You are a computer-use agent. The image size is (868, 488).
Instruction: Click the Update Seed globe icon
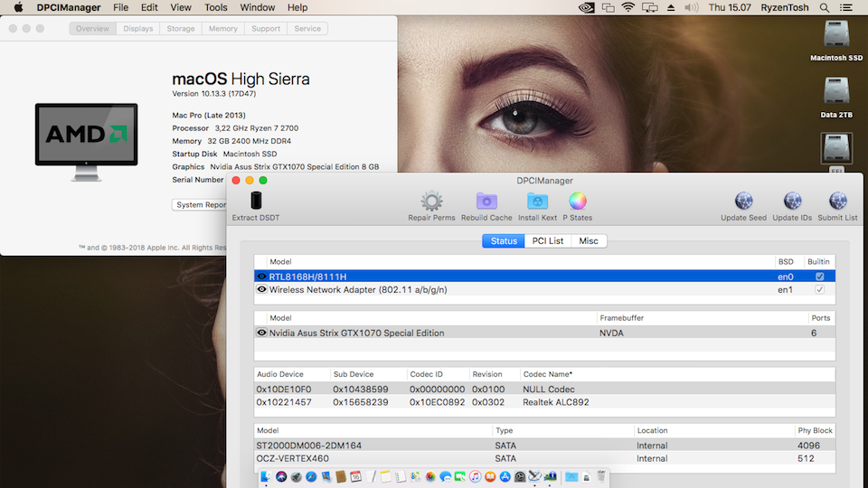pos(743,202)
